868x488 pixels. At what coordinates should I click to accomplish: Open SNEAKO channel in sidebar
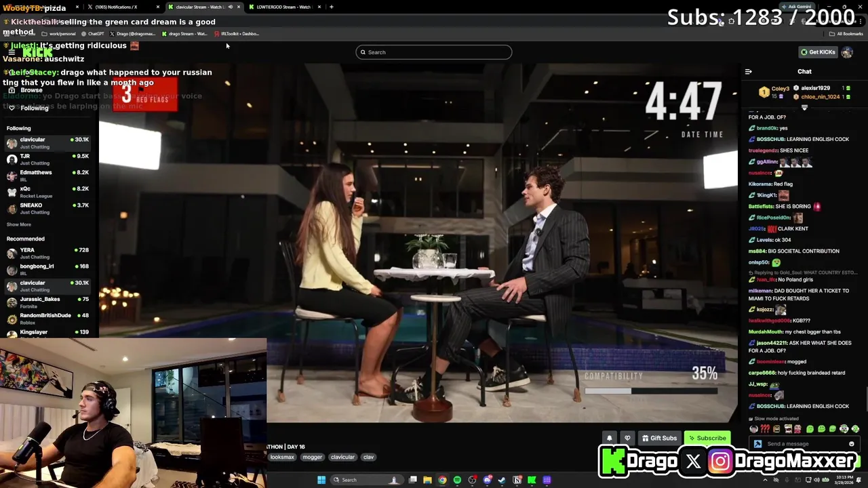click(x=47, y=208)
